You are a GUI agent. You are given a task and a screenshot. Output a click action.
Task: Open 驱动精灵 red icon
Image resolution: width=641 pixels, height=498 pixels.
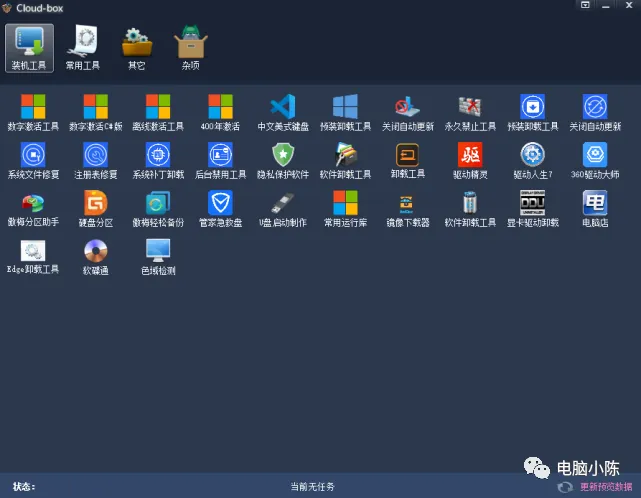[470, 161]
